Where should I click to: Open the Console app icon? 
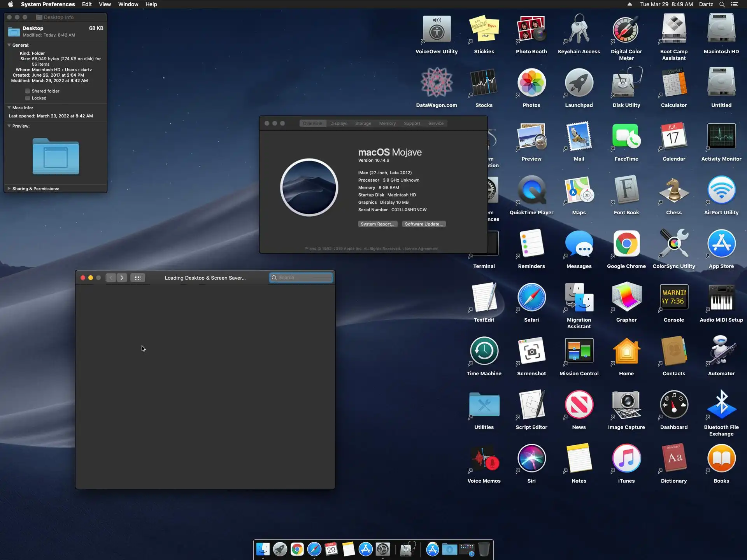click(x=673, y=297)
